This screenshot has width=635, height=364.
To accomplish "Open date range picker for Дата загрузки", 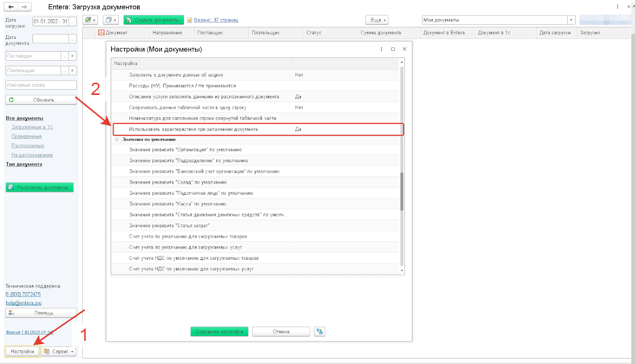I will pyautogui.click(x=72, y=21).
